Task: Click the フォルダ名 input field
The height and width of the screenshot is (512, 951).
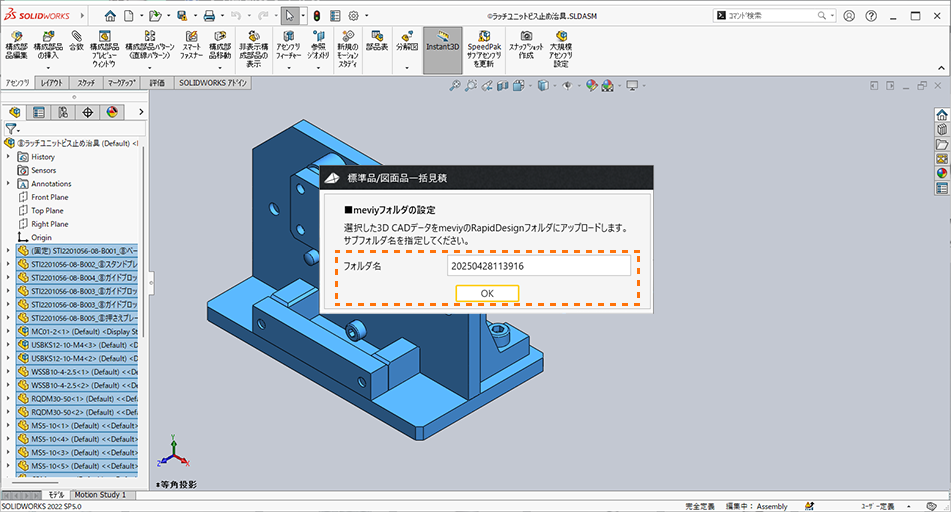Action: (x=539, y=266)
